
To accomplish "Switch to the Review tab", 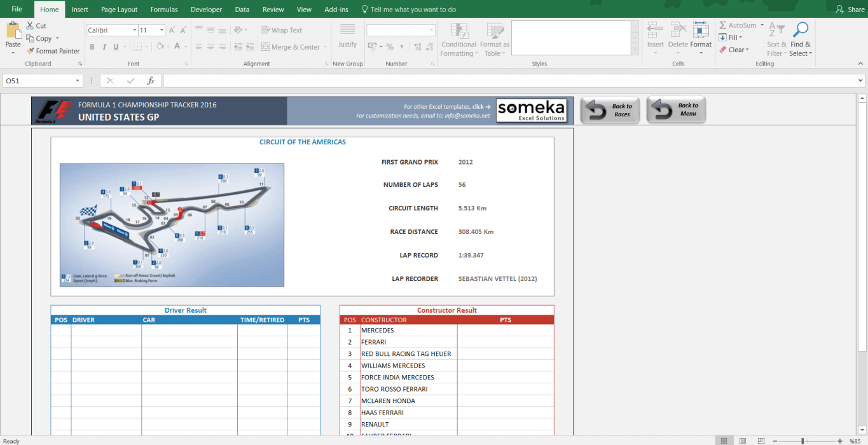I will click(273, 10).
